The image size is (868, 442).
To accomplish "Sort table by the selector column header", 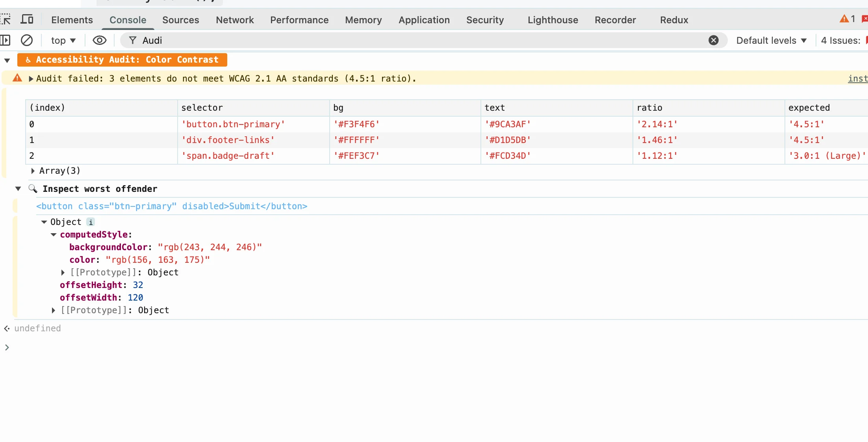I will pyautogui.click(x=253, y=108).
